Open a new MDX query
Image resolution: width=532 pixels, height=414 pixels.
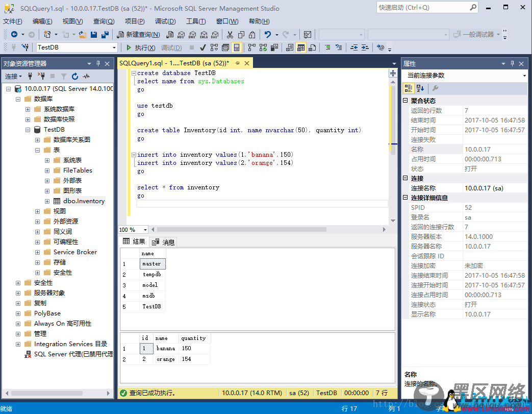pos(181,34)
